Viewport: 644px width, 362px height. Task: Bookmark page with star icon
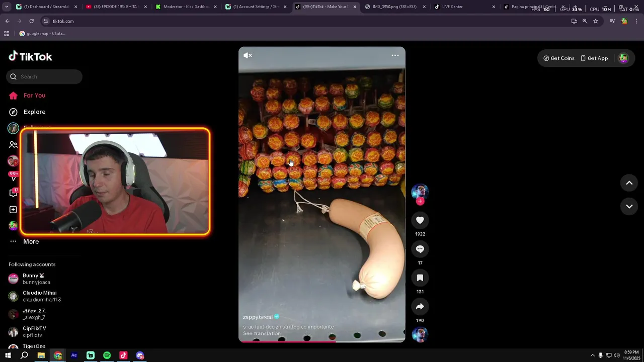[596, 21]
